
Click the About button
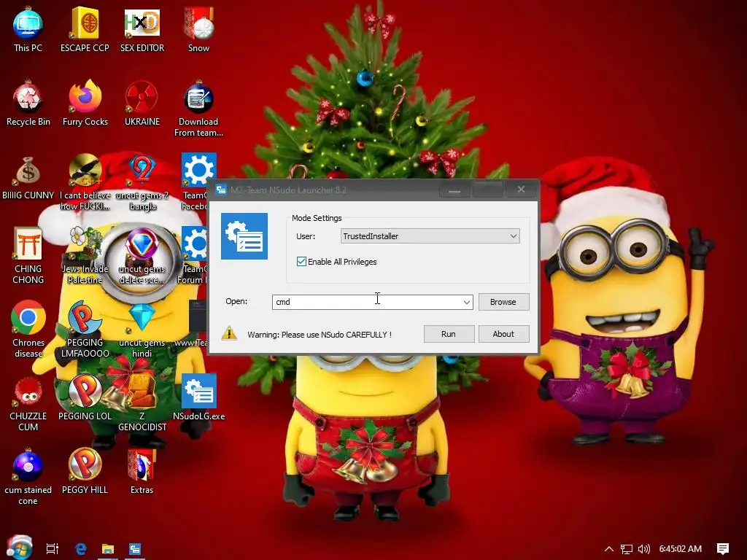503,334
